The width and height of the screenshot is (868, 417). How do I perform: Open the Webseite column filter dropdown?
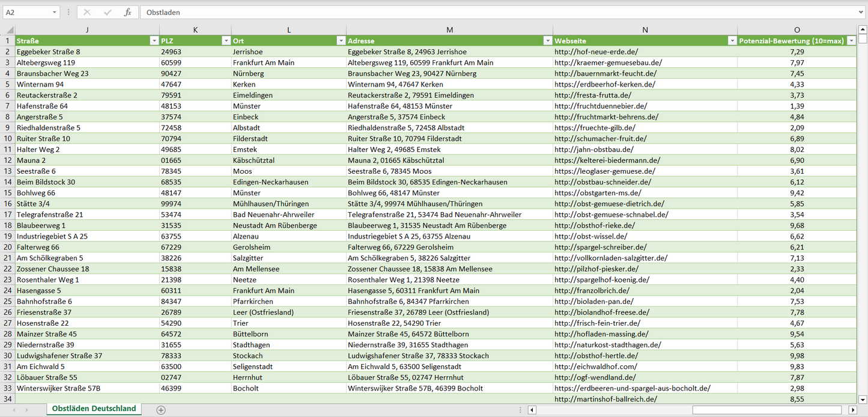click(x=732, y=41)
